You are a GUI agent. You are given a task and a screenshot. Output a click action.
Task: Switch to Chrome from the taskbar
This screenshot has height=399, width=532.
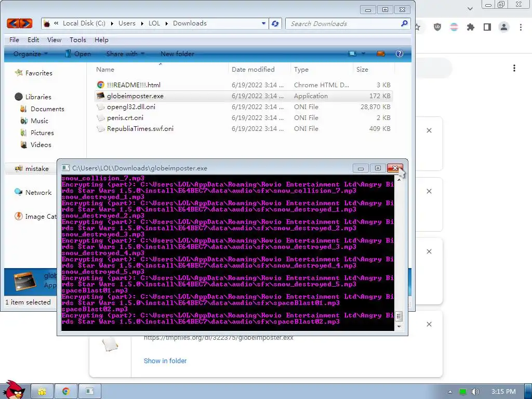click(x=66, y=392)
